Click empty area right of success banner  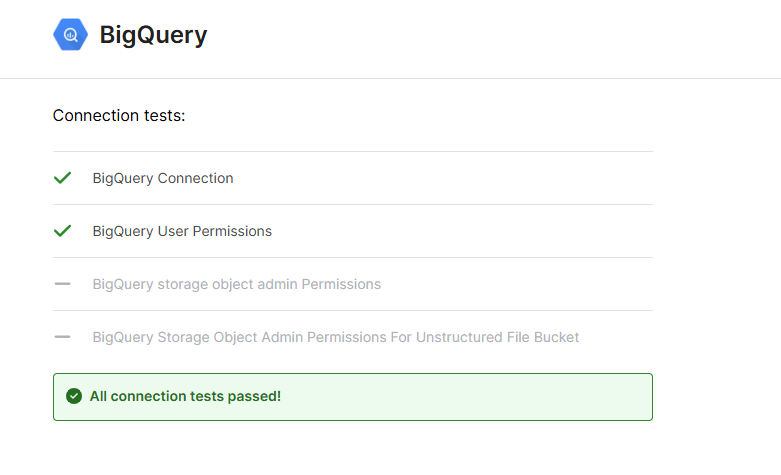coord(716,397)
